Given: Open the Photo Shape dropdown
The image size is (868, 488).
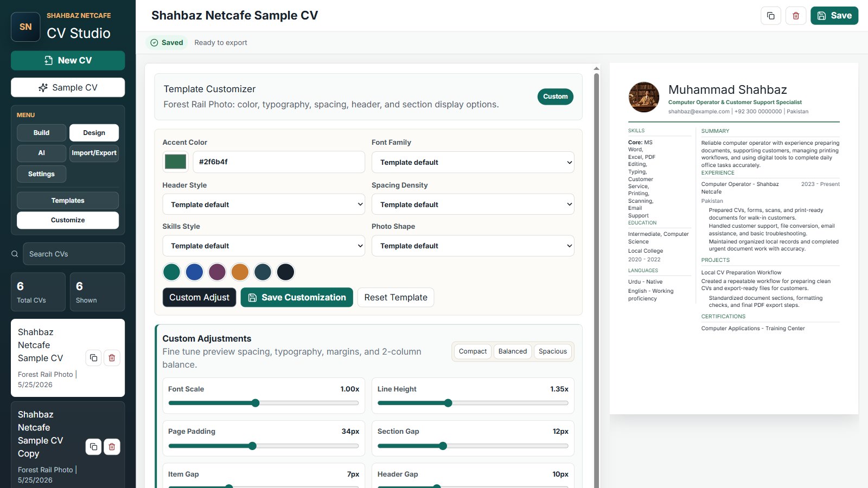Looking at the screenshot, I should (473, 246).
